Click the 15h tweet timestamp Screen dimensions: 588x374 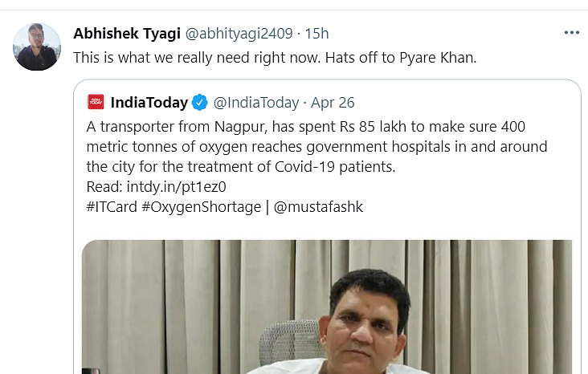click(x=316, y=34)
